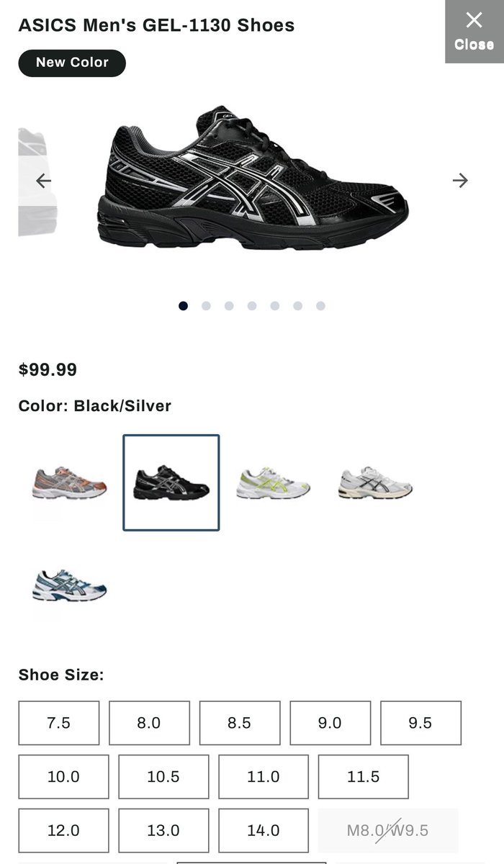504x864 pixels.
Task: Jump to second carousel dot
Action: click(206, 306)
